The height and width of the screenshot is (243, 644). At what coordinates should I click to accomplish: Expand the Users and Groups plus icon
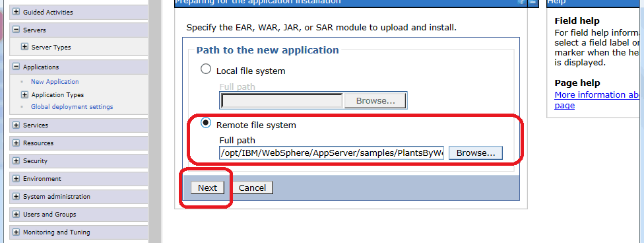16,214
